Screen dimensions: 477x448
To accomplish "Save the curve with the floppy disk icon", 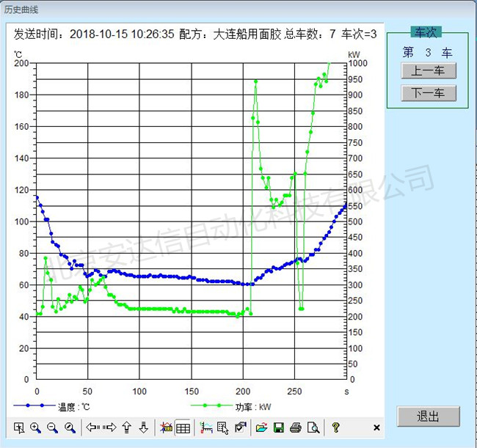I will [x=278, y=427].
